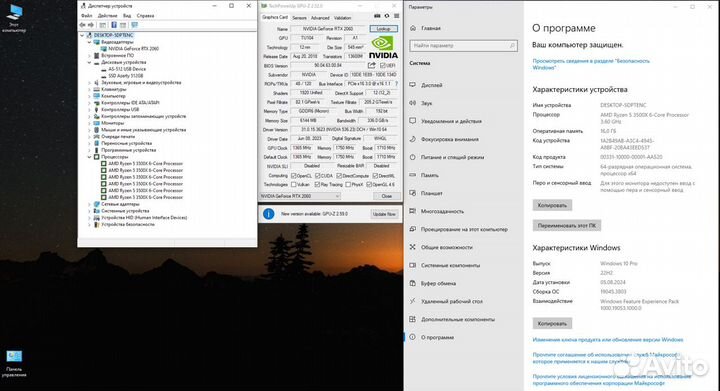Open the 'Файл' menu in Device Manager
Viewport: 720px width, 391px height.
point(86,16)
